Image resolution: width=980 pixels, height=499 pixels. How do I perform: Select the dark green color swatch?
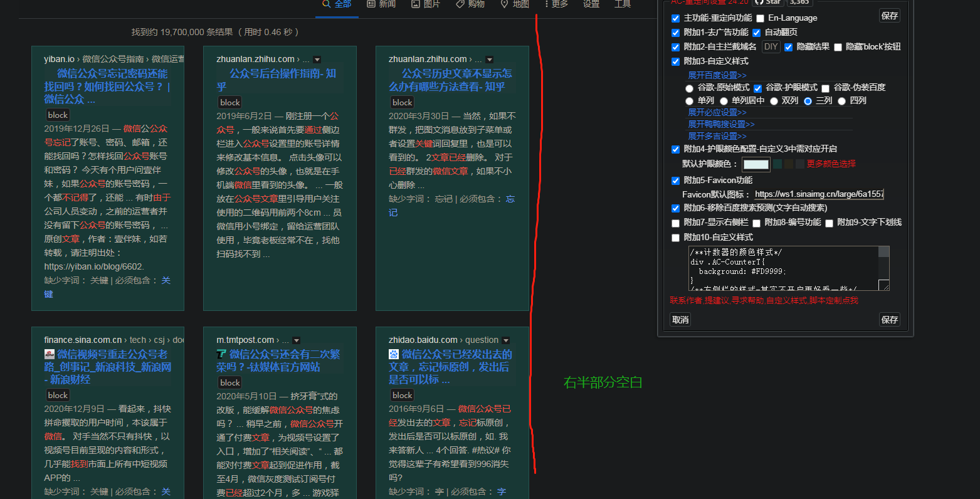[x=777, y=164]
